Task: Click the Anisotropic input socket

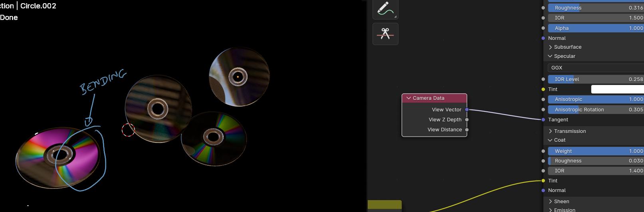Action: click(543, 99)
